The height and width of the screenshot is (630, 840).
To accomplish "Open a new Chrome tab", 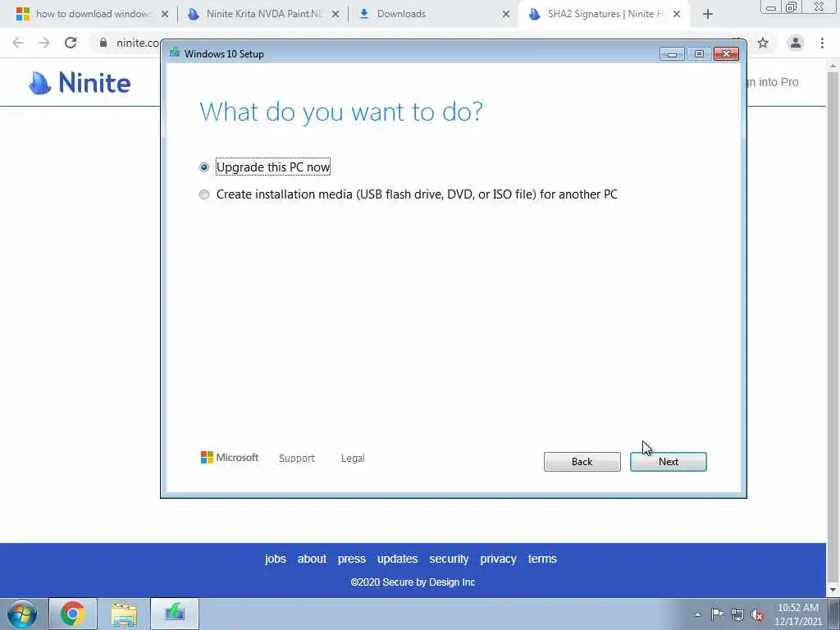I will [x=708, y=15].
